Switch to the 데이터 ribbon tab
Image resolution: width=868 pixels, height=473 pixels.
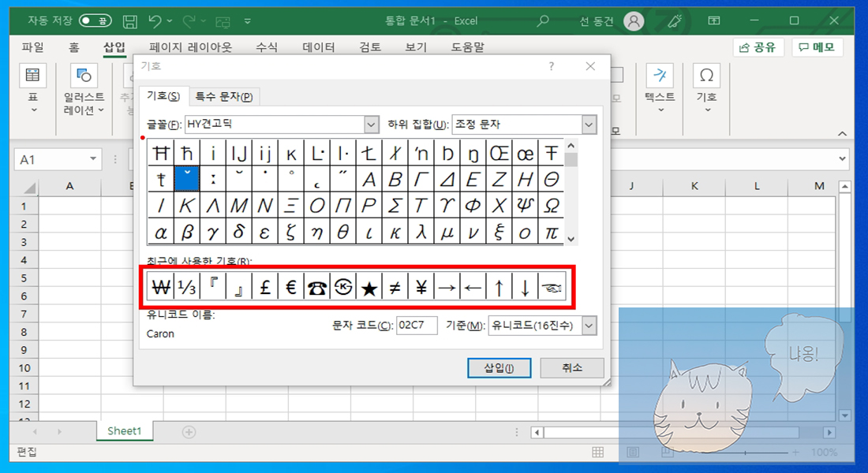pos(318,47)
